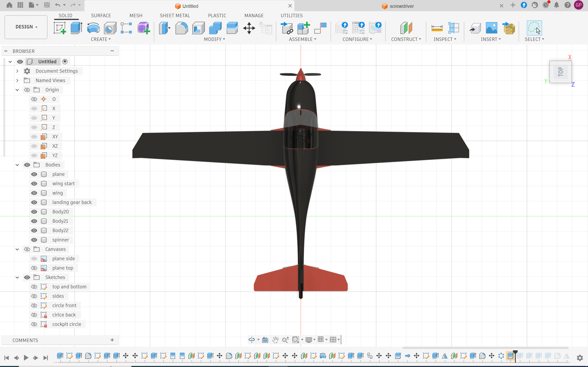Jump to timeline beginning

[x=7, y=358]
